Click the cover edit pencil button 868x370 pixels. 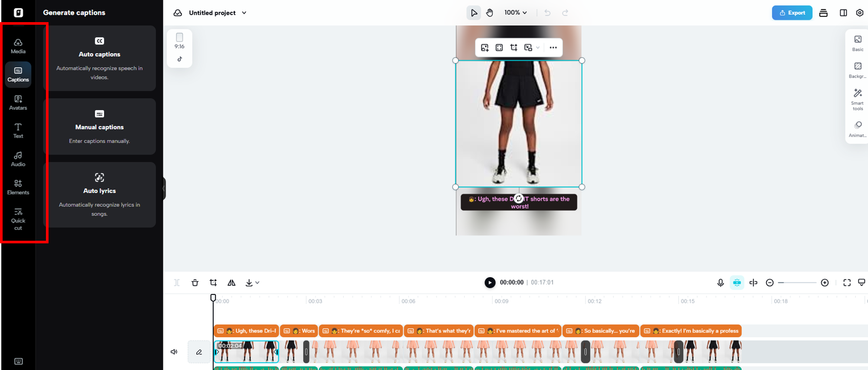coord(199,352)
